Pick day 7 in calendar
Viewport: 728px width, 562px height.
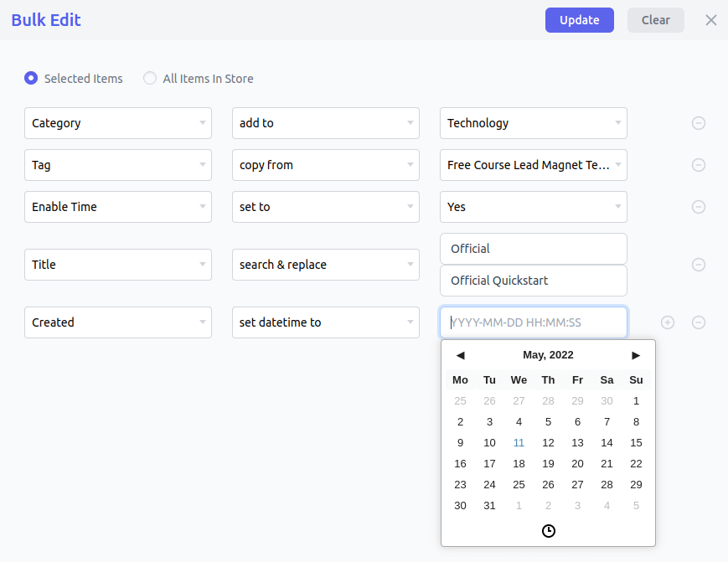(x=607, y=422)
